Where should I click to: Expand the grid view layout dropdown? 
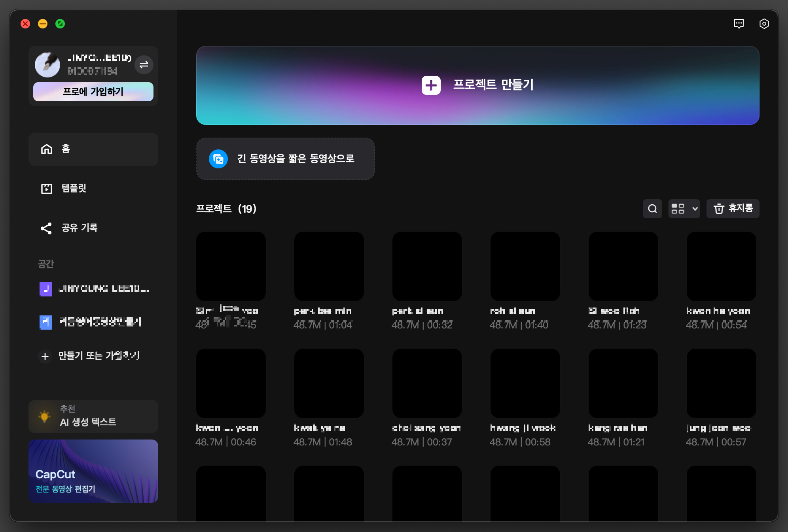(684, 208)
